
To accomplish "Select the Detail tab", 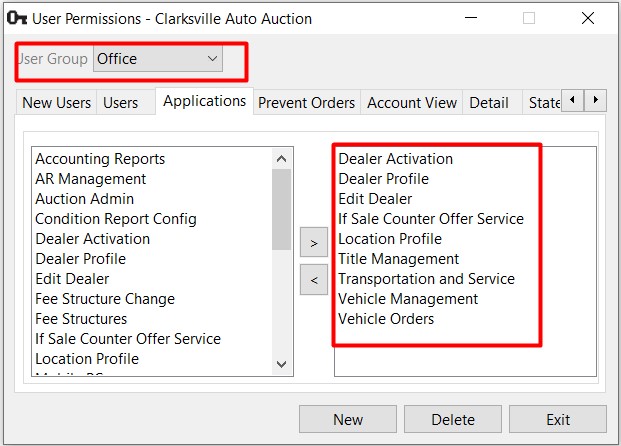I will point(489,102).
